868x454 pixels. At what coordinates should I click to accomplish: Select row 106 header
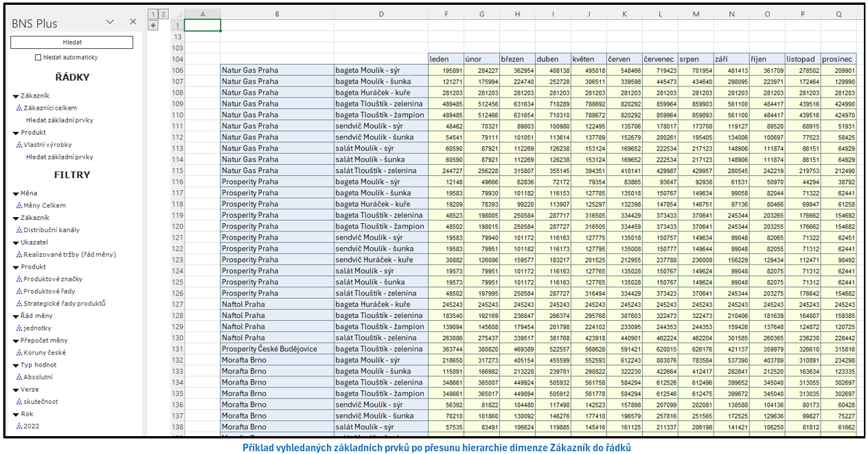[x=176, y=70]
